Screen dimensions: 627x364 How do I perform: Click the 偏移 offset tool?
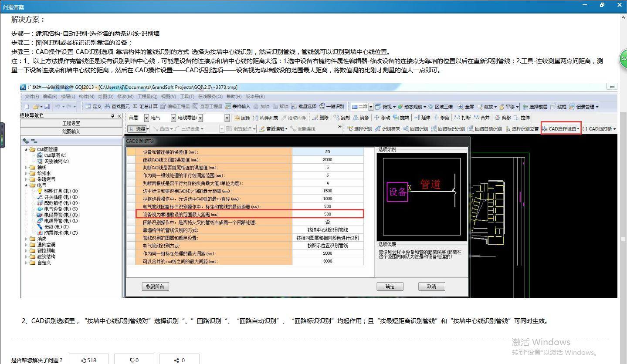503,118
